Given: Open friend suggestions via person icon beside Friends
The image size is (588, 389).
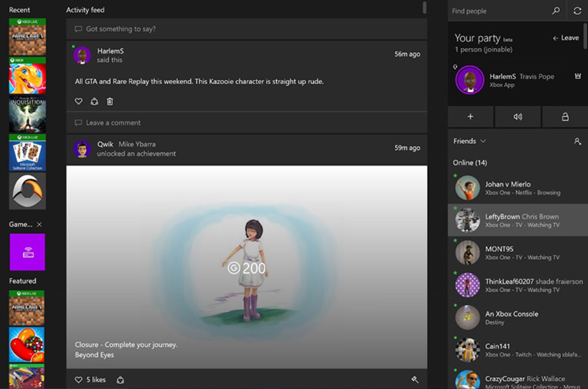Looking at the screenshot, I should pos(577,141).
